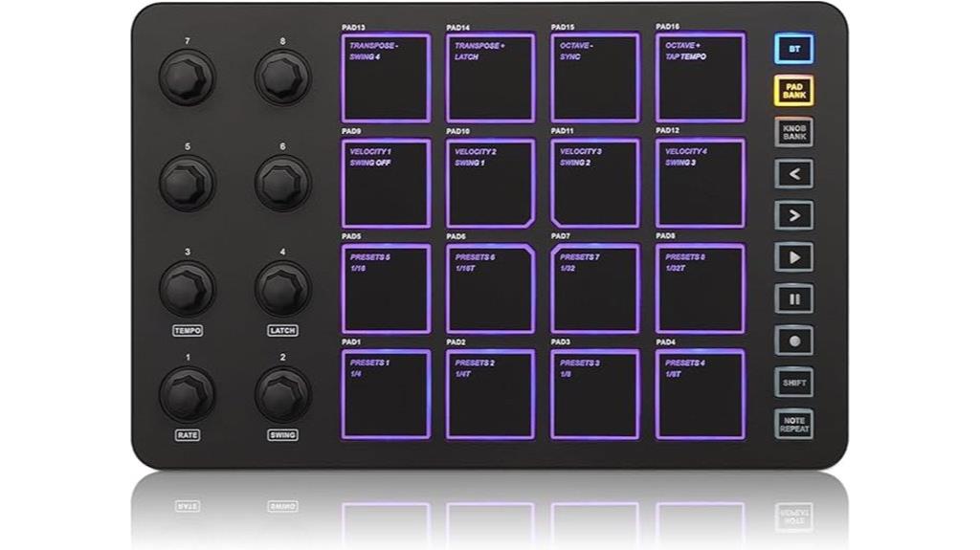This screenshot has height=550, width=980.
Task: Choose PAD12 labeled VELOCITY 4
Action: click(x=701, y=183)
